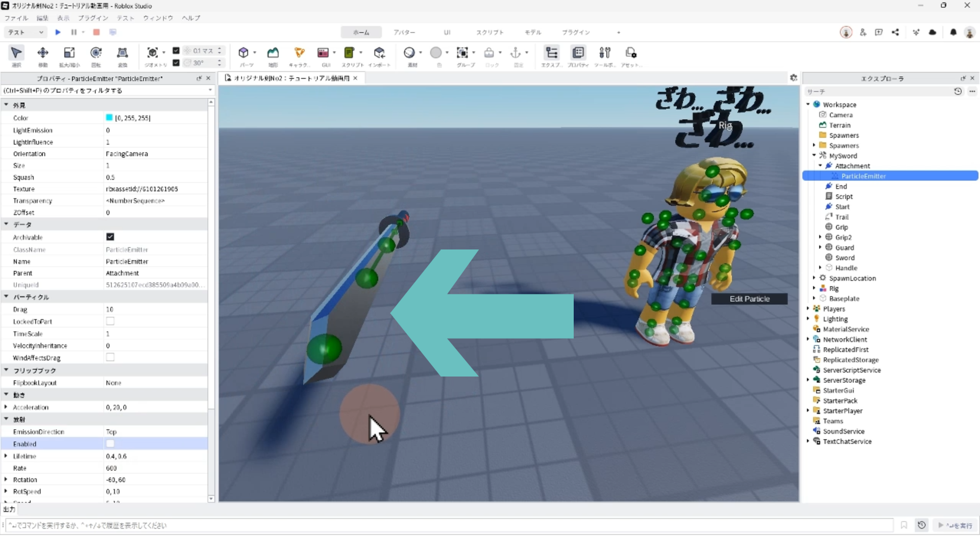The image size is (980, 551).
Task: Toggle the Explorer panel toolbar icon
Action: 551,53
